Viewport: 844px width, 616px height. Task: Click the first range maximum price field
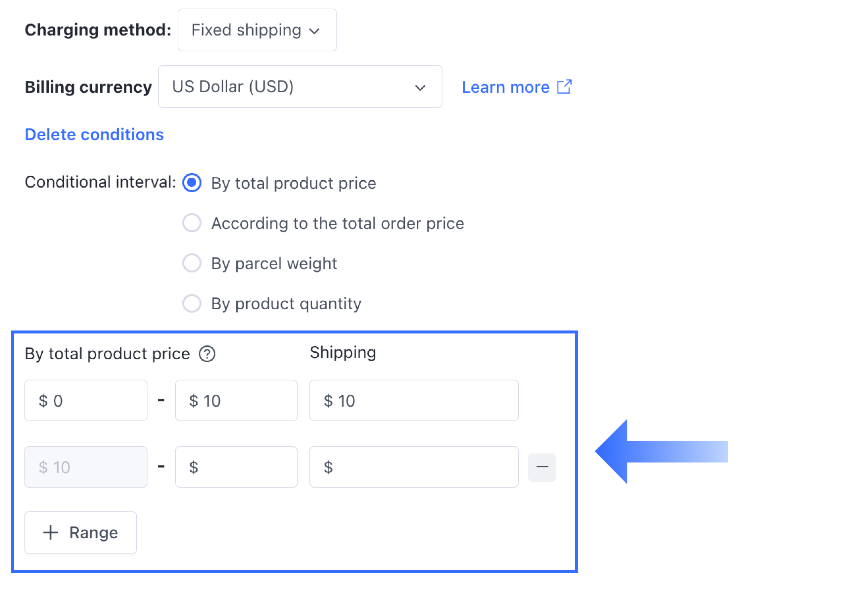coord(236,401)
